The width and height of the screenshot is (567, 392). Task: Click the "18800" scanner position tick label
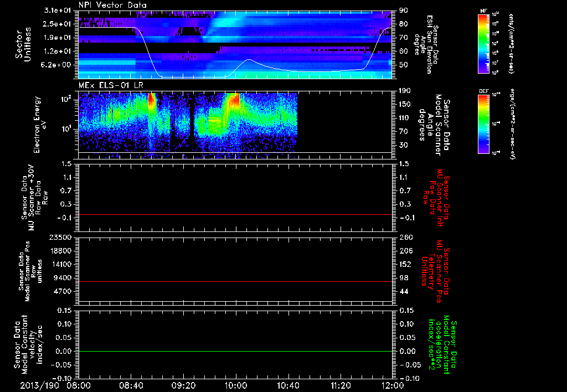(x=60, y=251)
